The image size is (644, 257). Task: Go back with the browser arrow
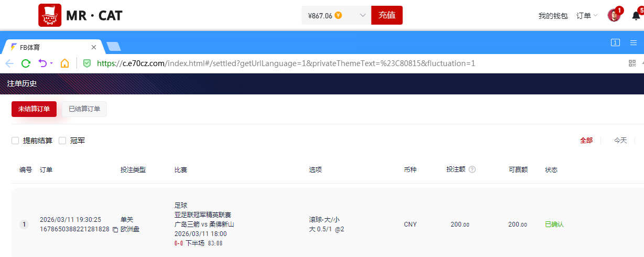pos(9,63)
